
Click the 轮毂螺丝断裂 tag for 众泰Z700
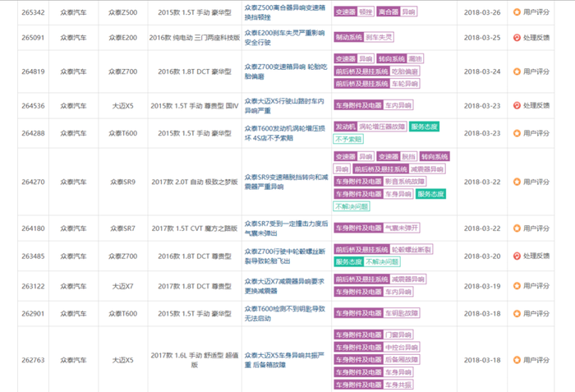(x=411, y=250)
